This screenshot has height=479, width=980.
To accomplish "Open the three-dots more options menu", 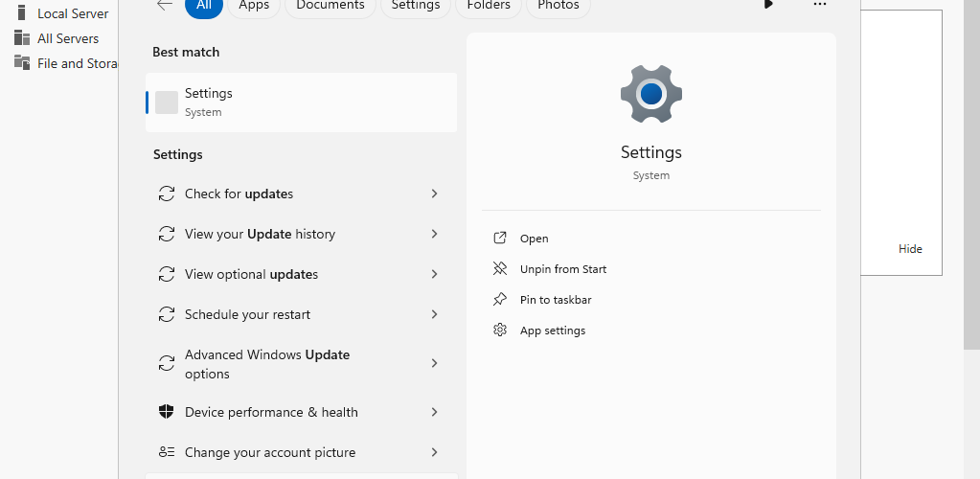I will point(819,5).
